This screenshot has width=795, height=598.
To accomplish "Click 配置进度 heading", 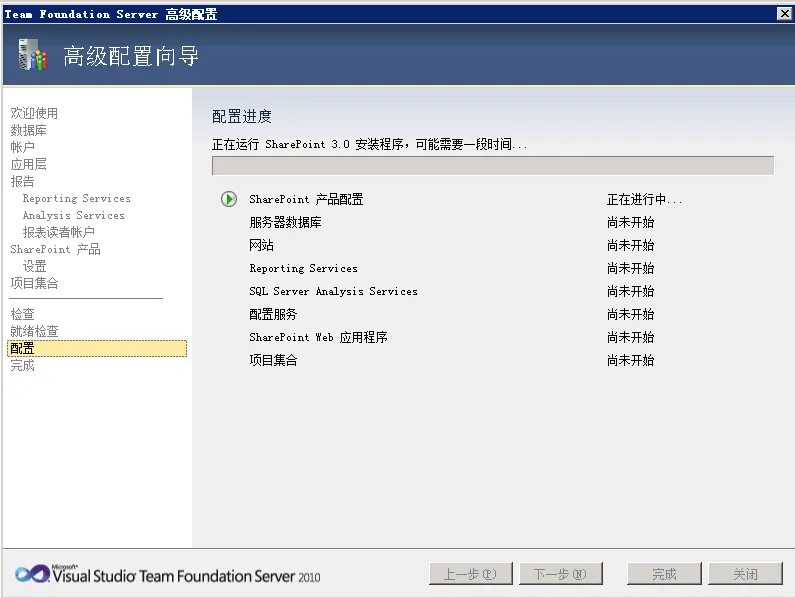I will click(x=242, y=117).
